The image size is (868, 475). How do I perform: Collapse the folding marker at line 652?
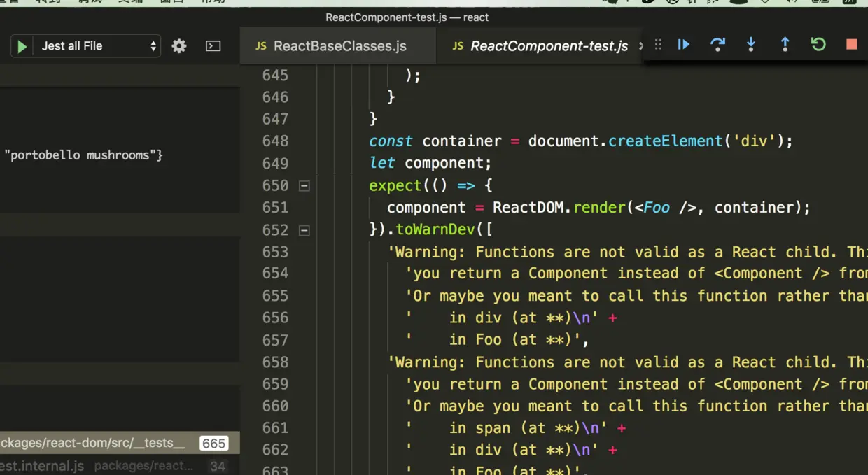[304, 229]
